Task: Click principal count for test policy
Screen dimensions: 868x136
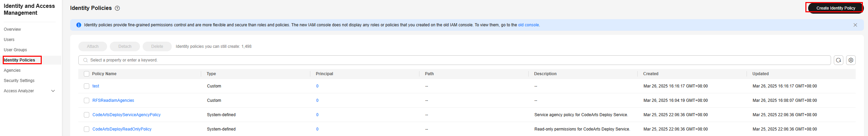Action: (317, 86)
